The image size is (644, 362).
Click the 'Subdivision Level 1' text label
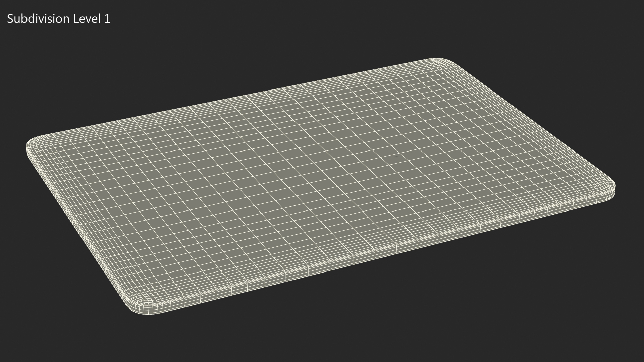coord(59,19)
